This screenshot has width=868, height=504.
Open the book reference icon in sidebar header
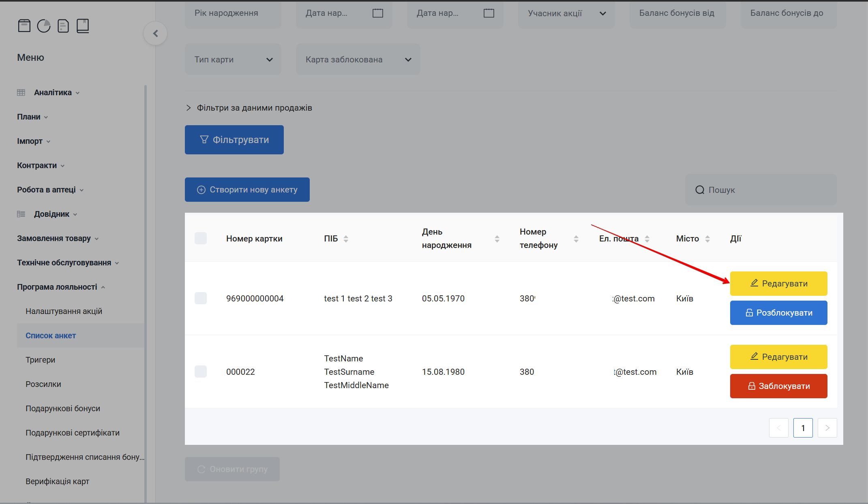tap(83, 26)
